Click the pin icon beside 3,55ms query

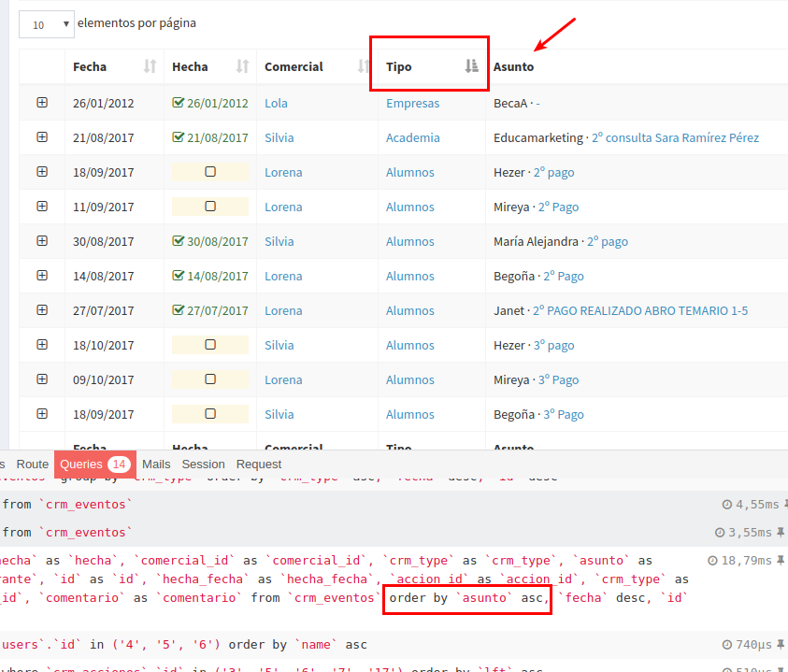point(781,532)
